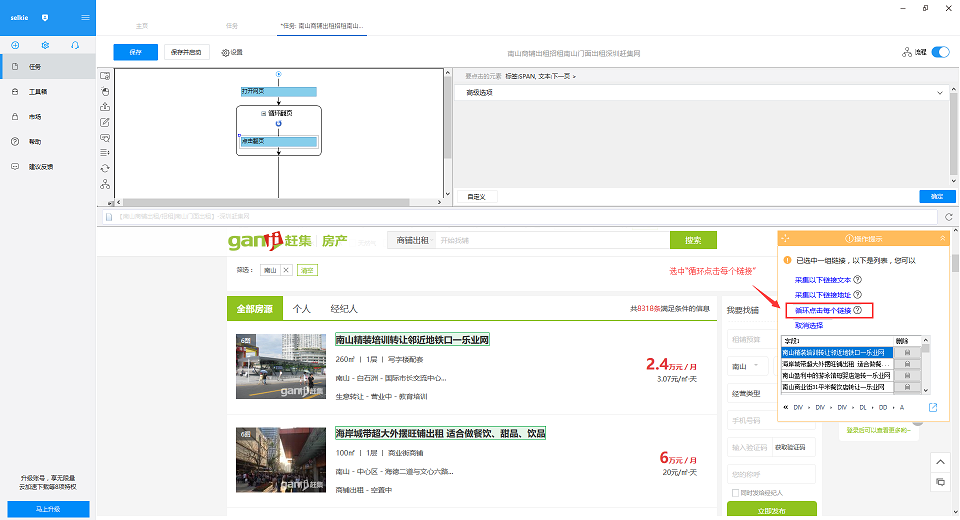Click the loop arrow icon inside 循环翻页 box
Screen dimensions: 960x520
(279, 124)
